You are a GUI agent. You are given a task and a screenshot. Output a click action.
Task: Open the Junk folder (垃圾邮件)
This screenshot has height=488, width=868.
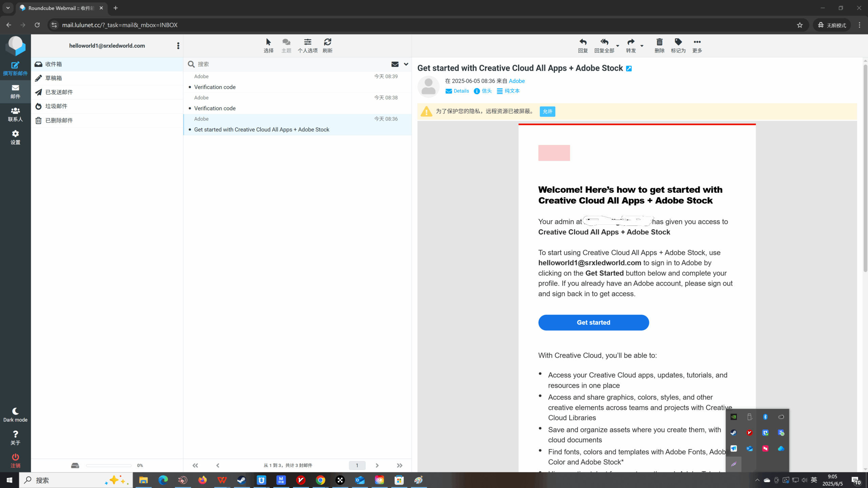coord(107,106)
